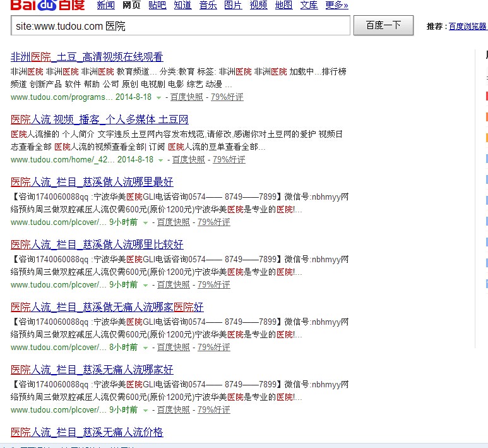This screenshot has width=488, height=448.
Task: Expand green arrow beside 2014-8-18 of first result
Action: pyautogui.click(x=158, y=97)
